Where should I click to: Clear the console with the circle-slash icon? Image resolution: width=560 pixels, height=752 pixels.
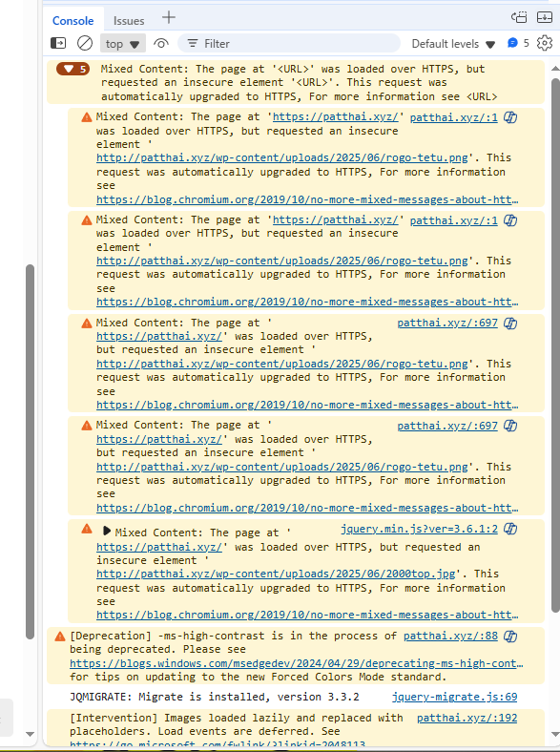coord(85,43)
